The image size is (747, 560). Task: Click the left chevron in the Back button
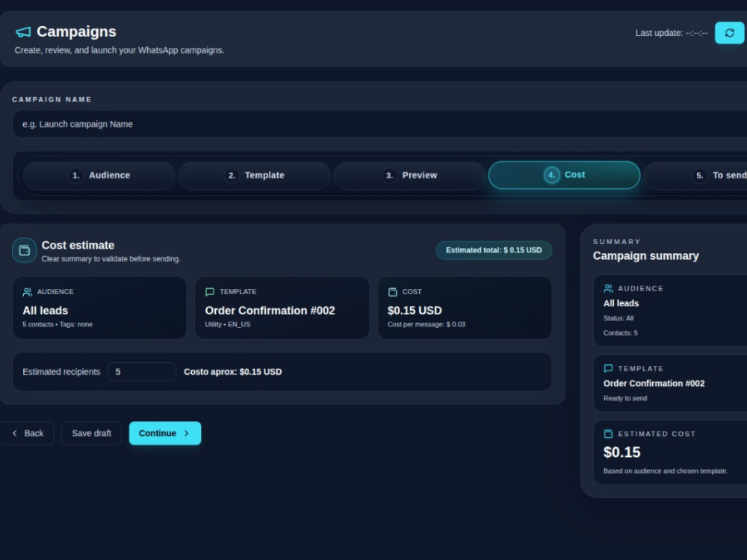(x=15, y=433)
